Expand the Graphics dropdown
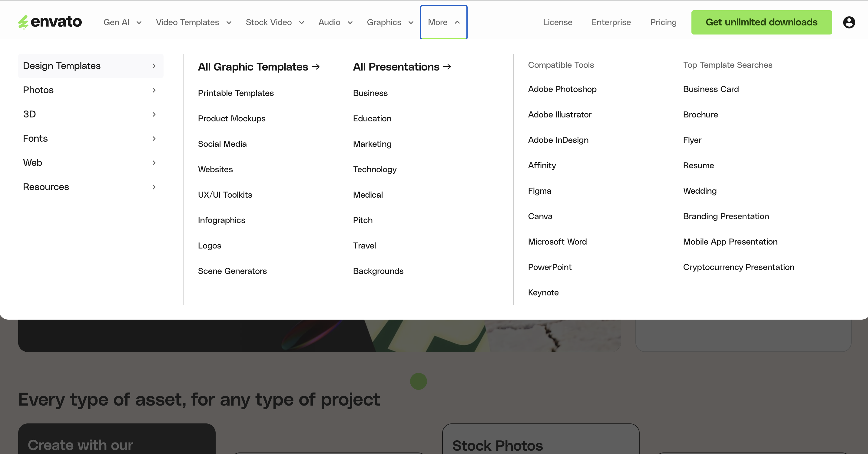Viewport: 868px width, 454px height. coord(390,22)
